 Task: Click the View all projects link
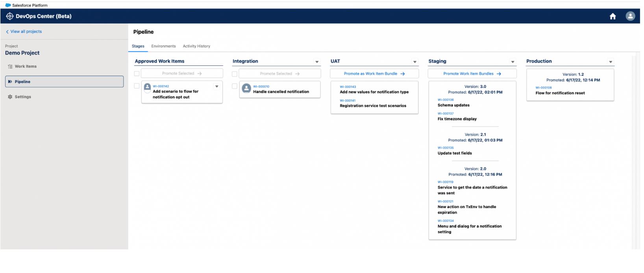(x=26, y=32)
